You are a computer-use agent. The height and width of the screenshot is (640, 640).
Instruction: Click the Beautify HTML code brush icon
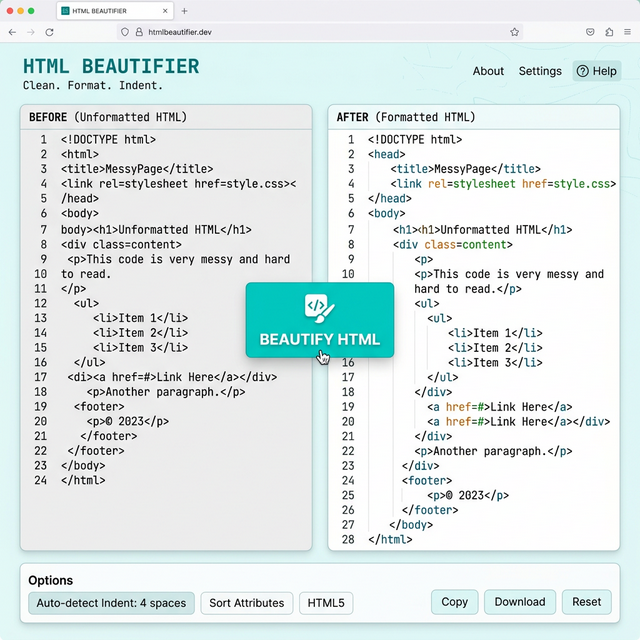(320, 306)
